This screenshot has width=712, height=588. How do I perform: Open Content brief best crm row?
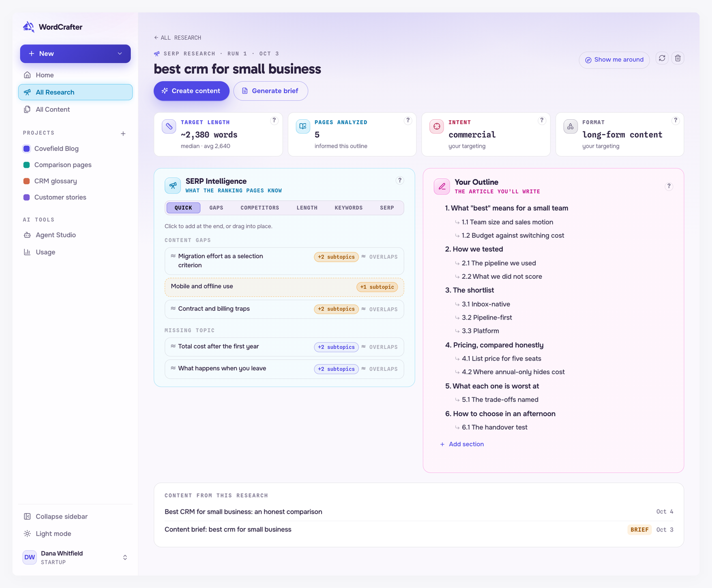pos(419,530)
